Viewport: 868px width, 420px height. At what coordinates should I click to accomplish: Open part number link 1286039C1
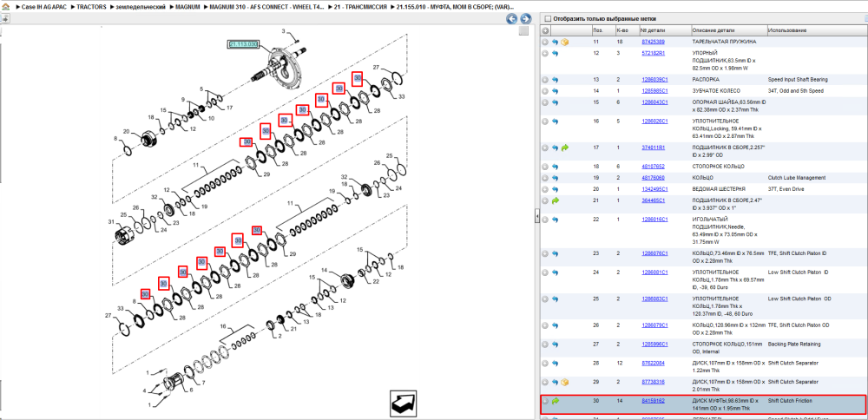click(654, 80)
